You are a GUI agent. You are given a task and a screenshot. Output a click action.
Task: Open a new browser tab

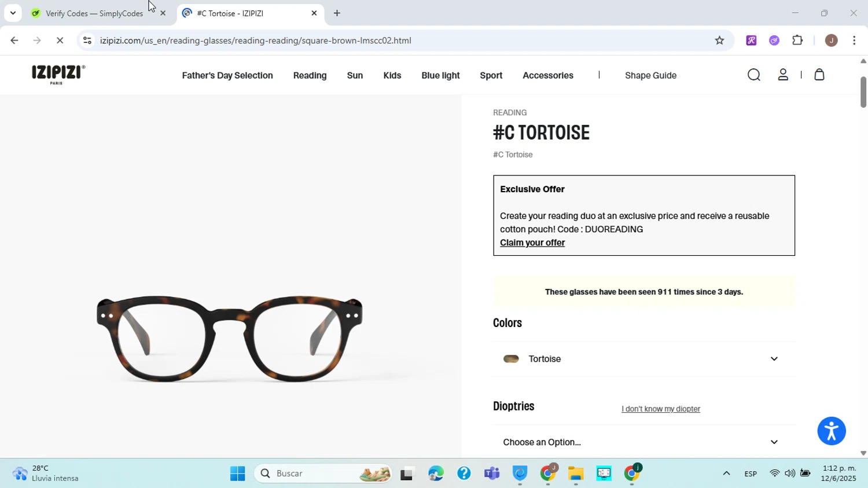[337, 13]
